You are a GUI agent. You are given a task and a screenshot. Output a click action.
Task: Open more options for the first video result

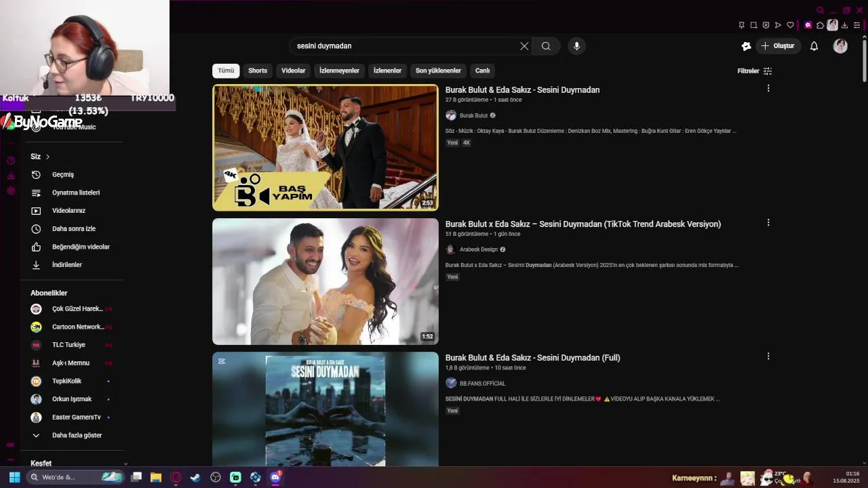tap(768, 88)
